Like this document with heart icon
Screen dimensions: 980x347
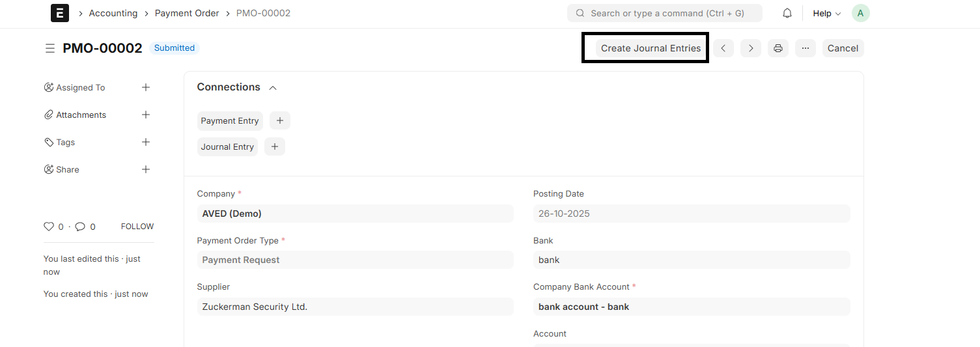point(49,227)
